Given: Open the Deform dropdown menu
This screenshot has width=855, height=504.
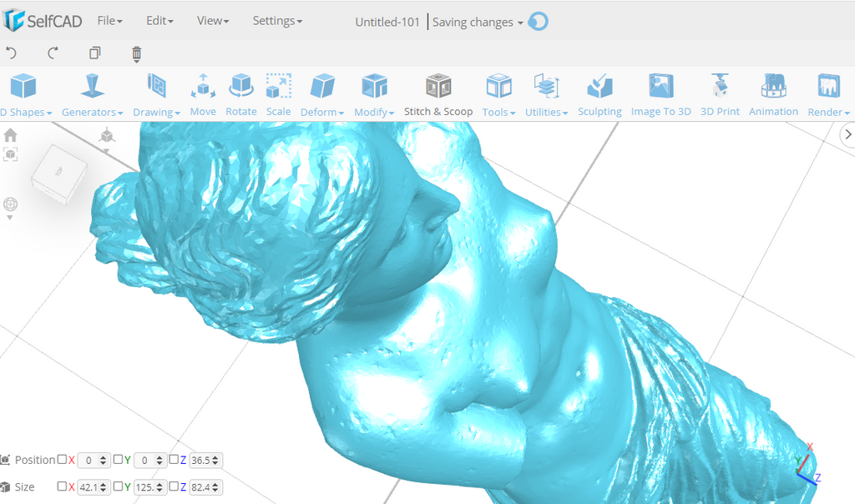Looking at the screenshot, I should [x=322, y=95].
